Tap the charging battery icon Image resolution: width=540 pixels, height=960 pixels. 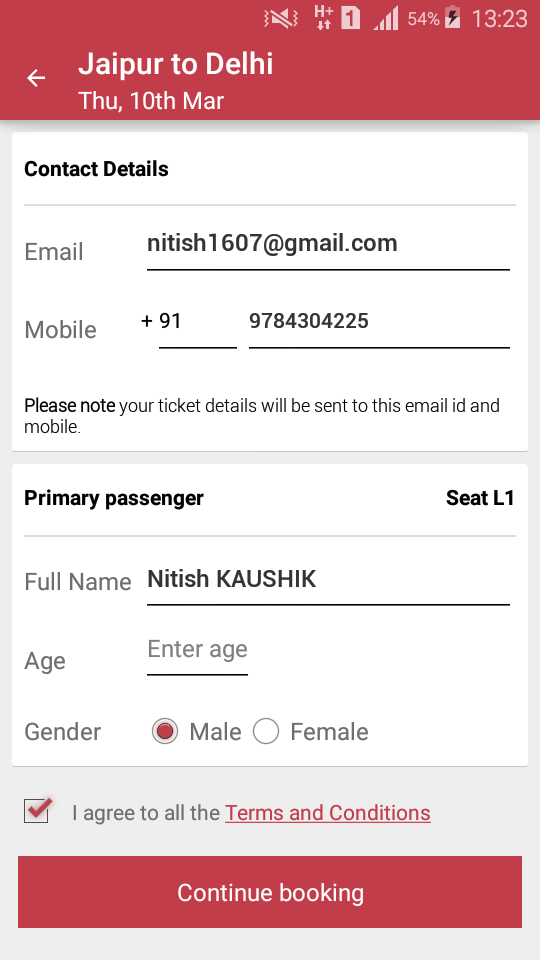click(x=452, y=17)
